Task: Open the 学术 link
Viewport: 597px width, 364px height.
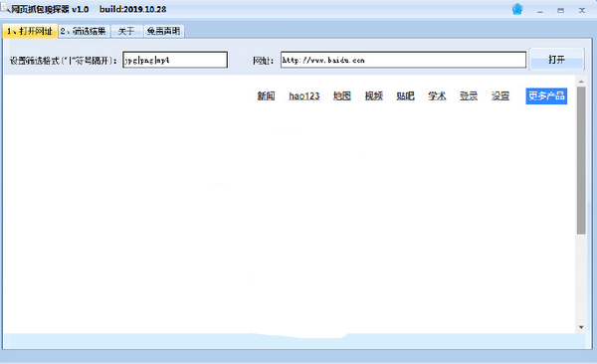Action: click(x=437, y=95)
